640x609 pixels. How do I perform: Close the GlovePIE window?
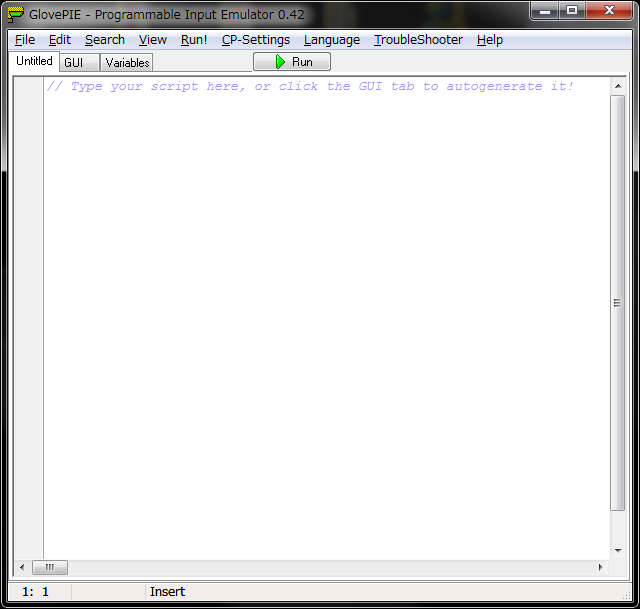click(x=609, y=11)
